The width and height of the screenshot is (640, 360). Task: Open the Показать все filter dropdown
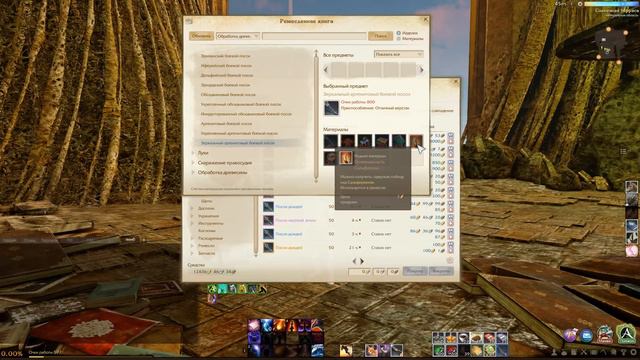398,54
